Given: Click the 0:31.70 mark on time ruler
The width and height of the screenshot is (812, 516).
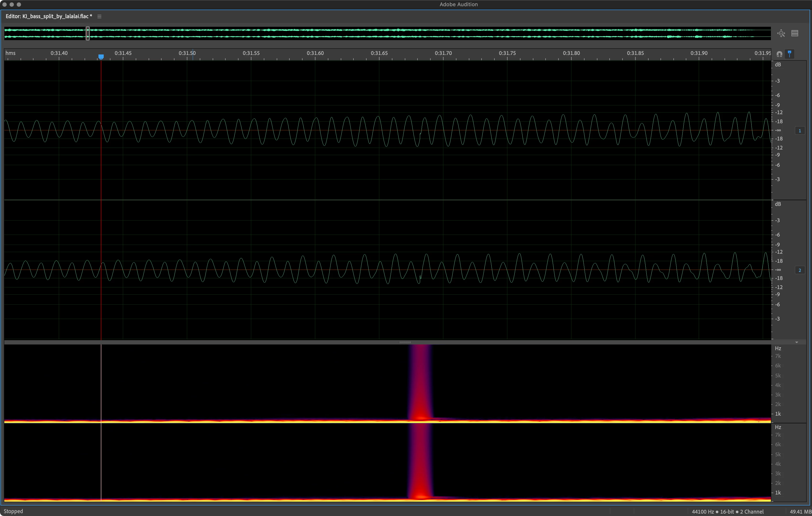Looking at the screenshot, I should (x=443, y=53).
